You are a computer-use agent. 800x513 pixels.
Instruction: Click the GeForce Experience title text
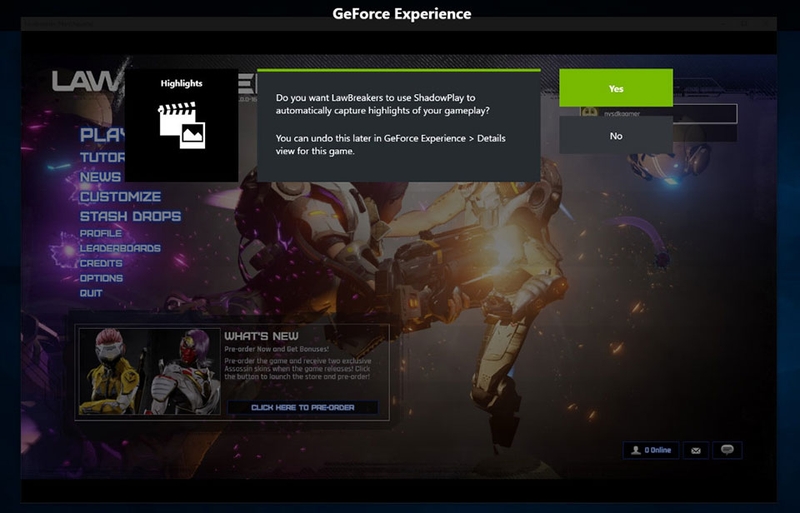[402, 14]
